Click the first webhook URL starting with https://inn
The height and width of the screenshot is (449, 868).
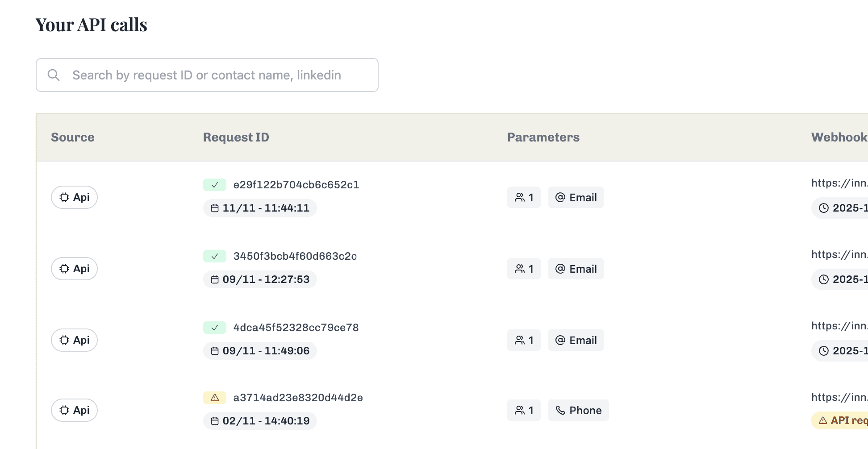[x=839, y=183]
